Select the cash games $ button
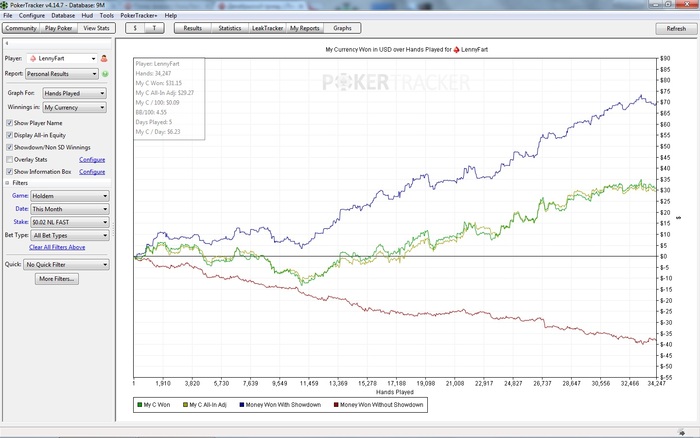 (x=135, y=28)
